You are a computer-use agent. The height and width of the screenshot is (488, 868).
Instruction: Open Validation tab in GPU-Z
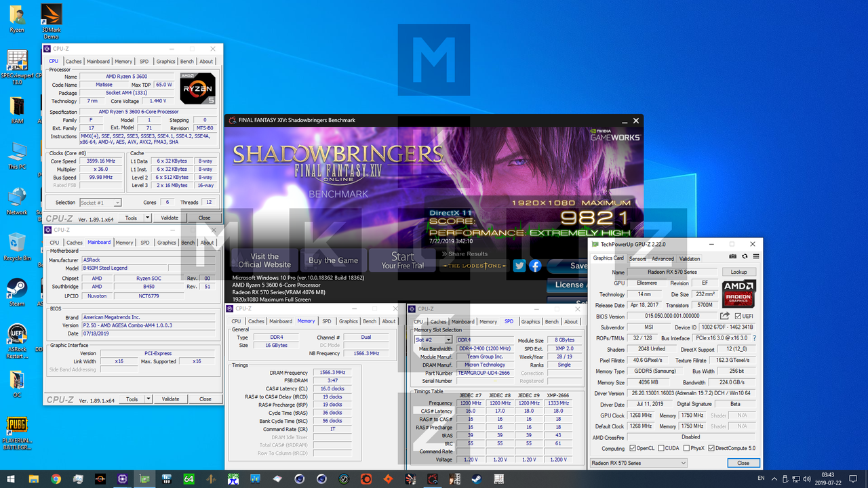click(x=690, y=258)
